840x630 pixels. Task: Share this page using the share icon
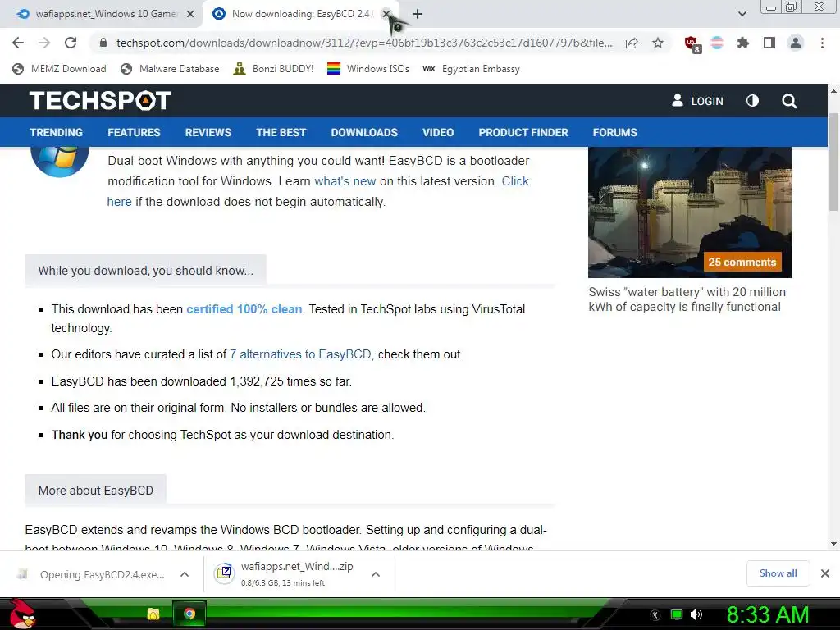point(632,43)
